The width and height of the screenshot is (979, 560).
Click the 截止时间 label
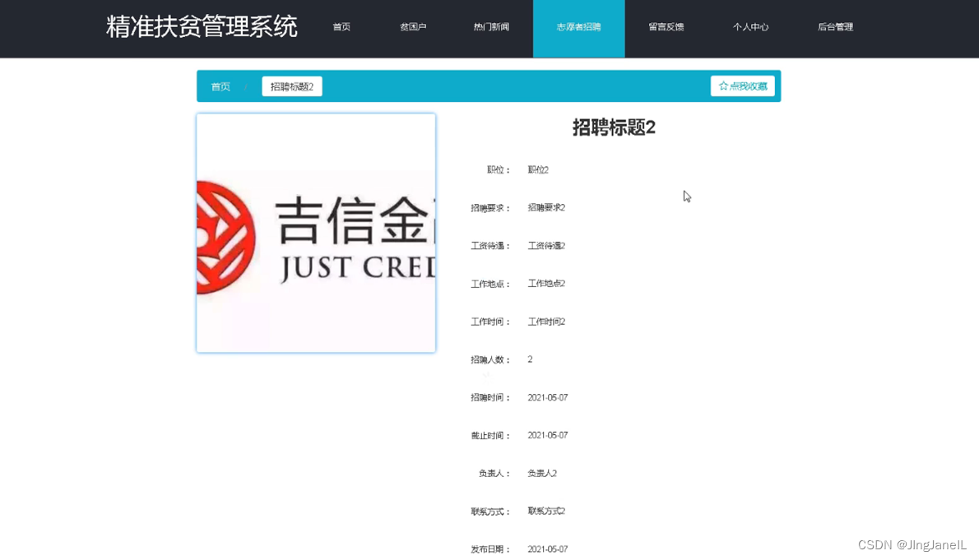pyautogui.click(x=490, y=436)
